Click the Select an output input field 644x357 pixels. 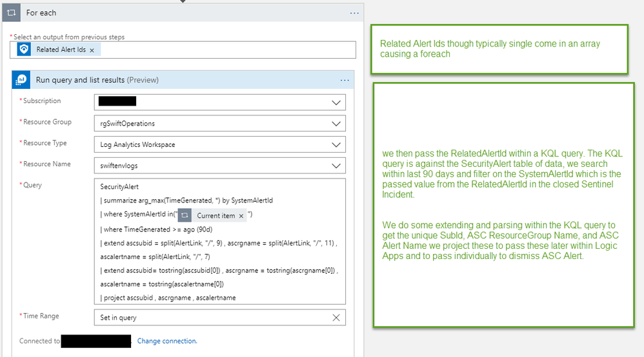(183, 50)
